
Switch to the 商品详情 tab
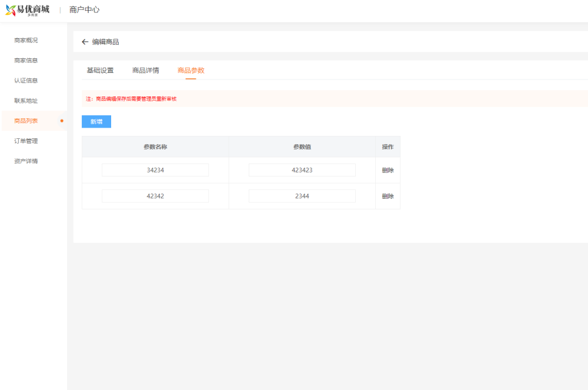[x=145, y=71]
